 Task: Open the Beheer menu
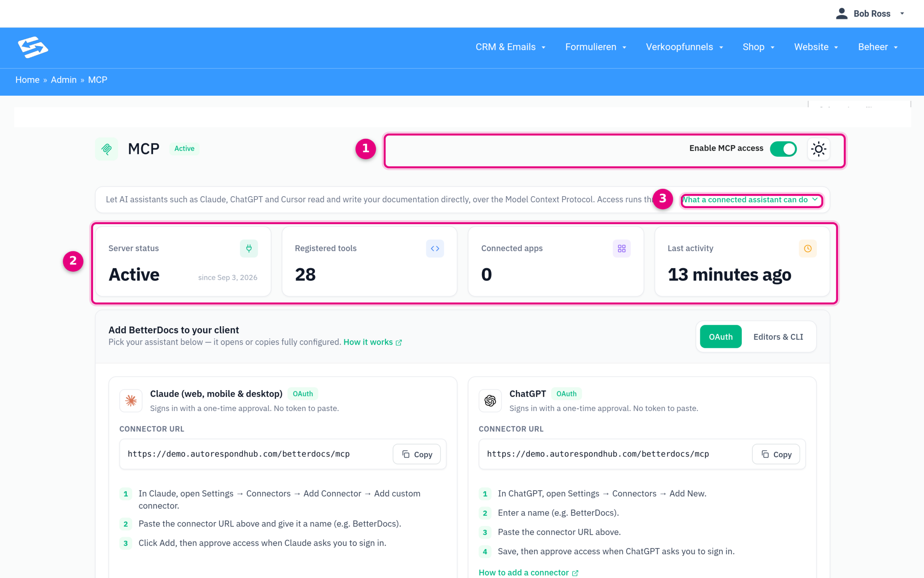(x=877, y=47)
